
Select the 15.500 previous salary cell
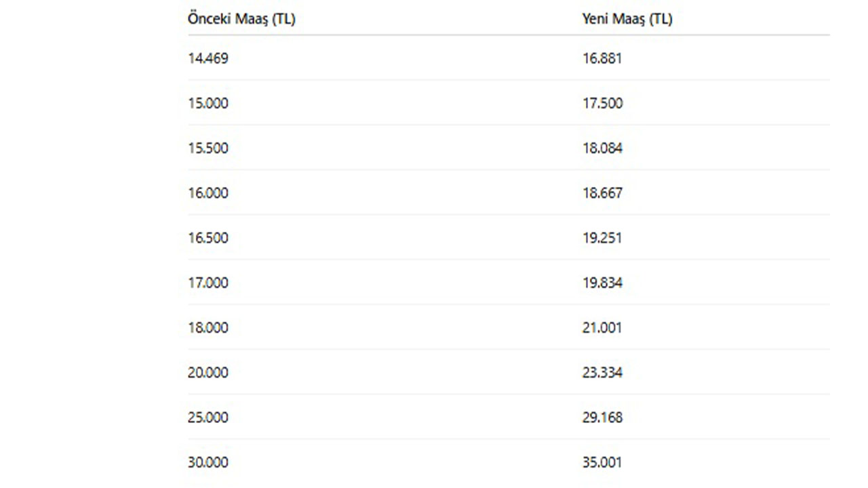point(208,148)
